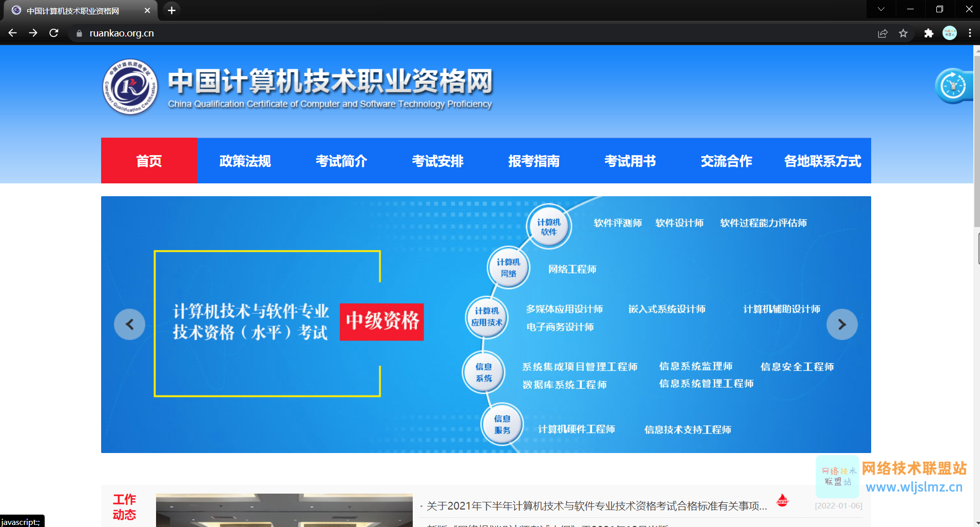Click the [2022-01-06] news date
This screenshot has width=980, height=527.
838,506
